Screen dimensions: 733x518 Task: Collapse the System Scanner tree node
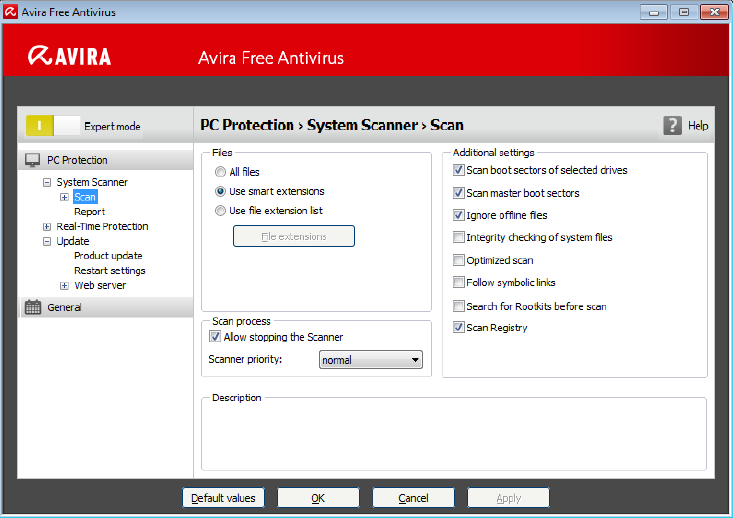tap(47, 182)
